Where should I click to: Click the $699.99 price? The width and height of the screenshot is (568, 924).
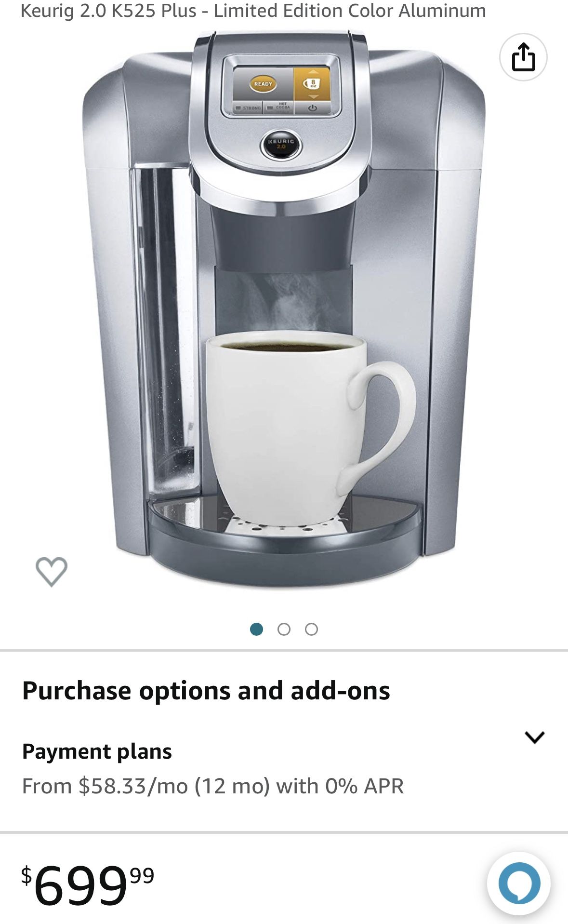pyautogui.click(x=88, y=885)
